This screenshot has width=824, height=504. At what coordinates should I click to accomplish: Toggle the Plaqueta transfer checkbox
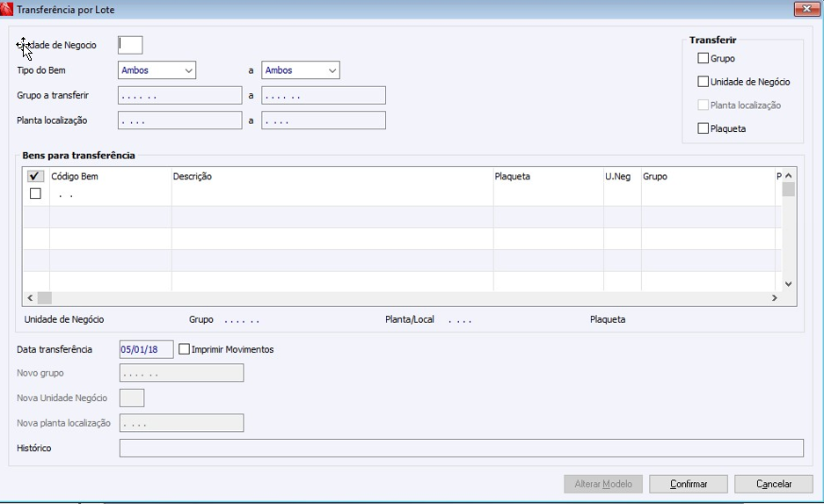[x=704, y=128]
